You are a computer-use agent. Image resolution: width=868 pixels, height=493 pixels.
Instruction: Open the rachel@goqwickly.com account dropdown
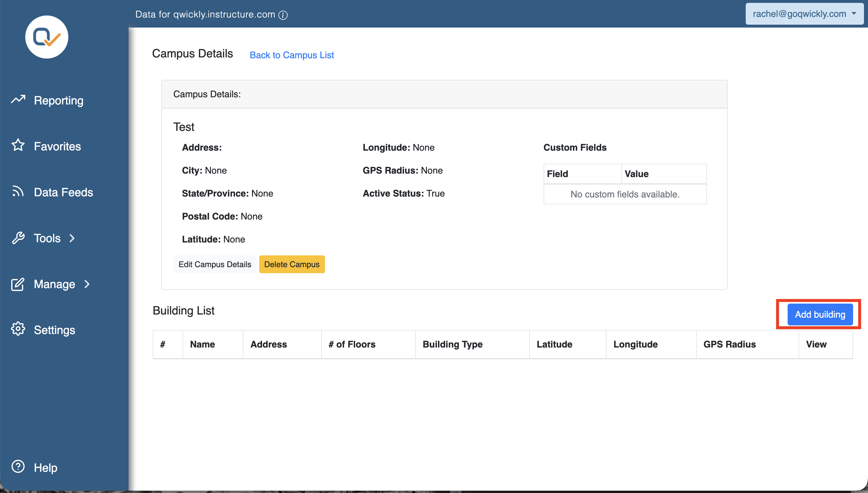(x=804, y=14)
